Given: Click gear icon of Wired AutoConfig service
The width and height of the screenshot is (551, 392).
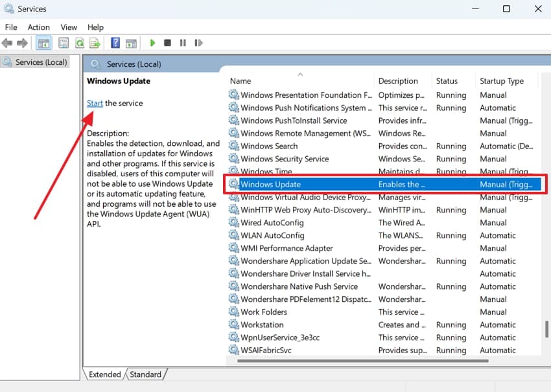Looking at the screenshot, I should click(233, 222).
